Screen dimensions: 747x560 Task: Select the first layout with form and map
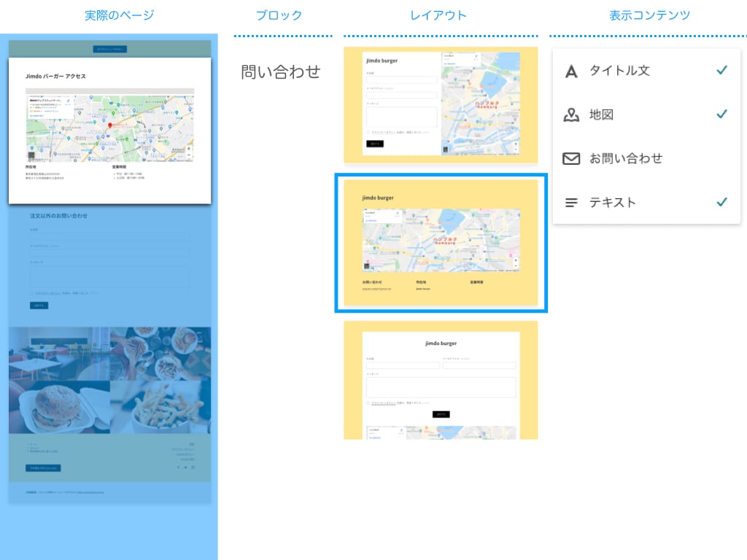[441, 105]
